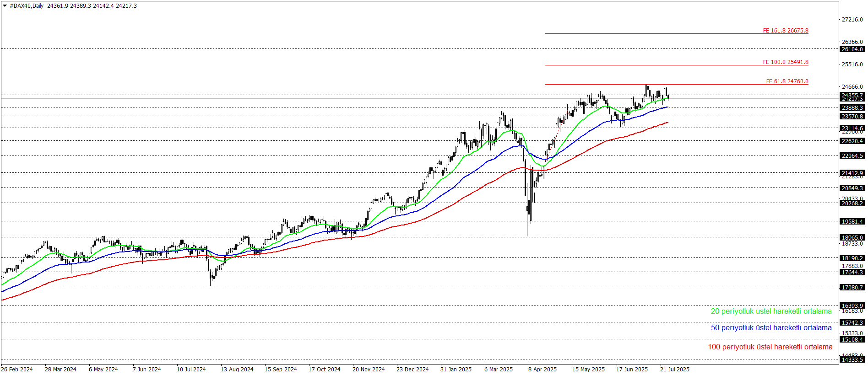Click the 15108.4 price level tag
The image size is (868, 375).
point(852,340)
